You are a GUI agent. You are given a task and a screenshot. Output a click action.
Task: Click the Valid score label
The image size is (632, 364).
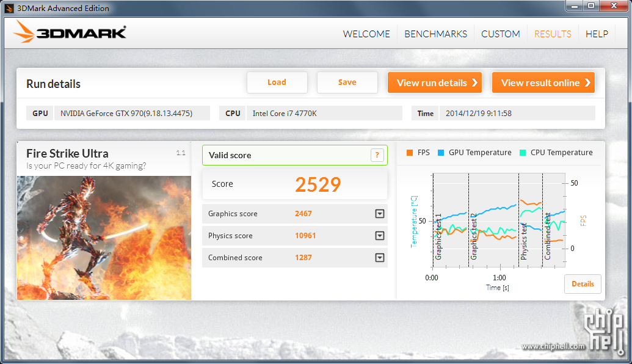click(230, 155)
